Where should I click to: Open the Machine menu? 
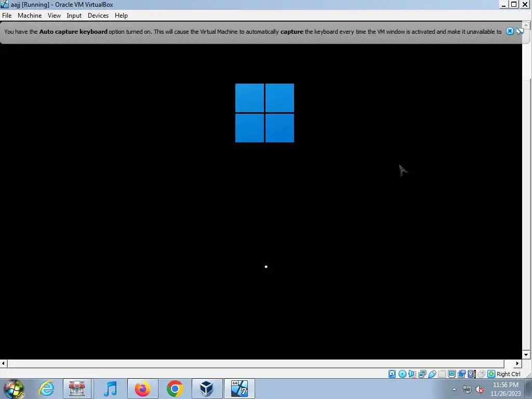click(30, 16)
